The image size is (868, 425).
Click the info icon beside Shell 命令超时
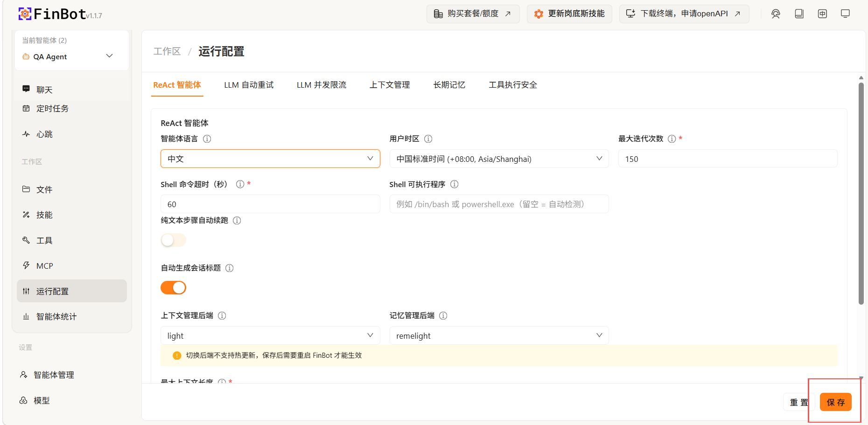pyautogui.click(x=240, y=184)
